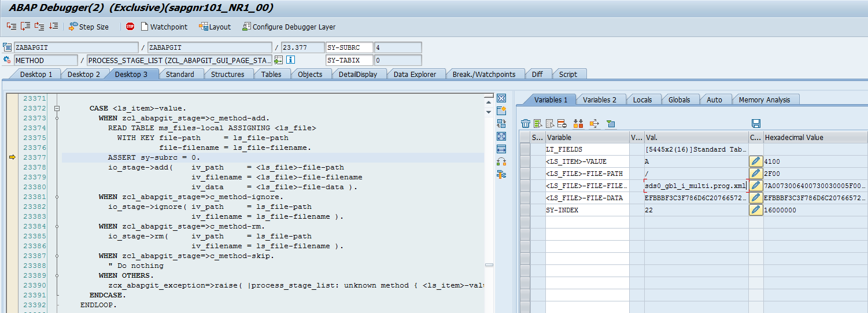868x313 pixels.
Task: Click the pencil edit icon for sds0_gbl_i_multi.prog.xml row
Action: pyautogui.click(x=756, y=186)
